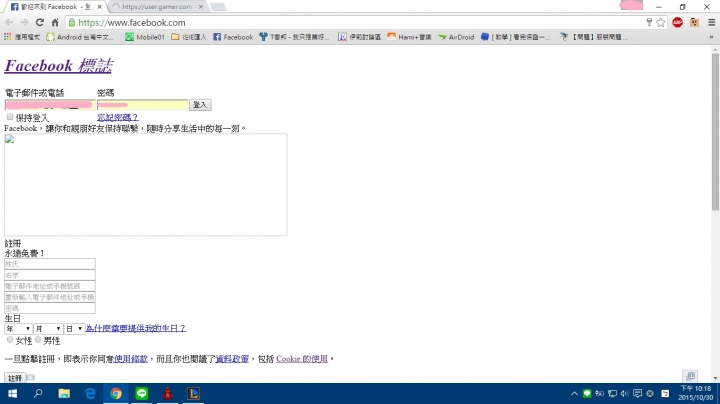Open the Apps shortcut in bookmarks bar
Image resolution: width=720 pixels, height=404 pixels.
pyautogui.click(x=22, y=37)
